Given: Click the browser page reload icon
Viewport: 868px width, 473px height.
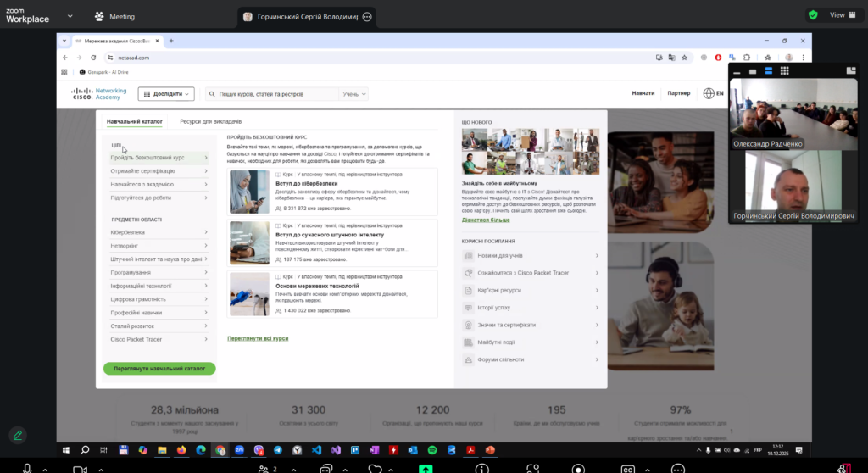Looking at the screenshot, I should (94, 58).
